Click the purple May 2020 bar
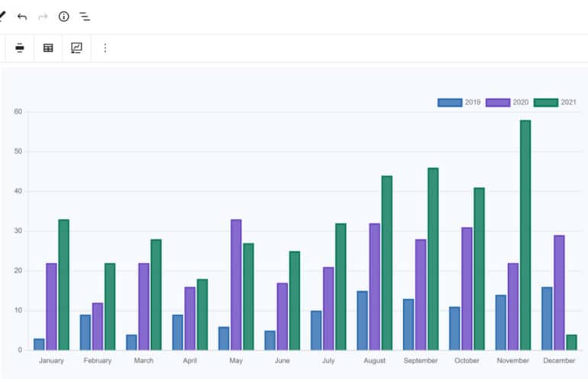This screenshot has width=588, height=382. click(236, 285)
